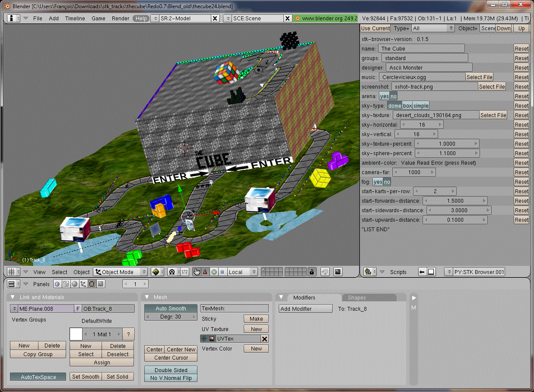Click the translate manipulator triangle icon

205,272
